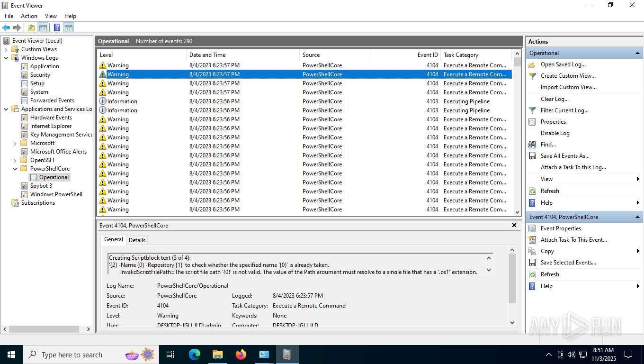
Task: Click Attach Task To This Event
Action: pos(574,240)
